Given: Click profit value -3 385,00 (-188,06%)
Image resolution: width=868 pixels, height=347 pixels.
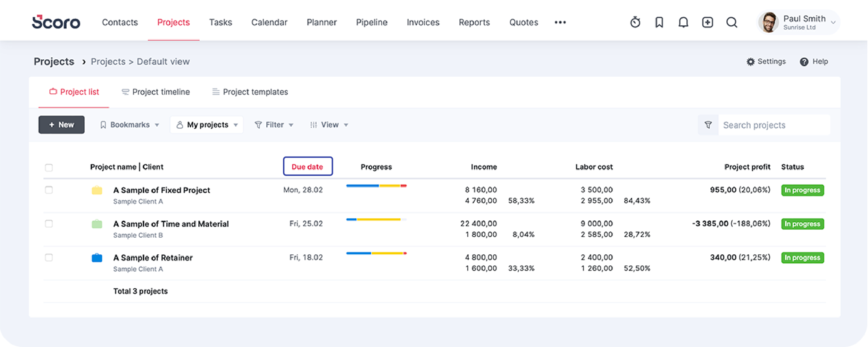Looking at the screenshot, I should [x=731, y=223].
